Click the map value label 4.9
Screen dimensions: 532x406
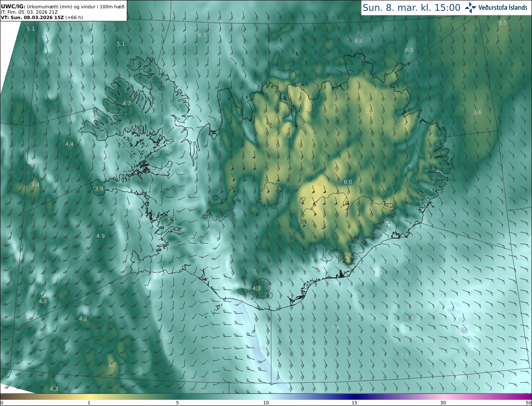coord(101,236)
